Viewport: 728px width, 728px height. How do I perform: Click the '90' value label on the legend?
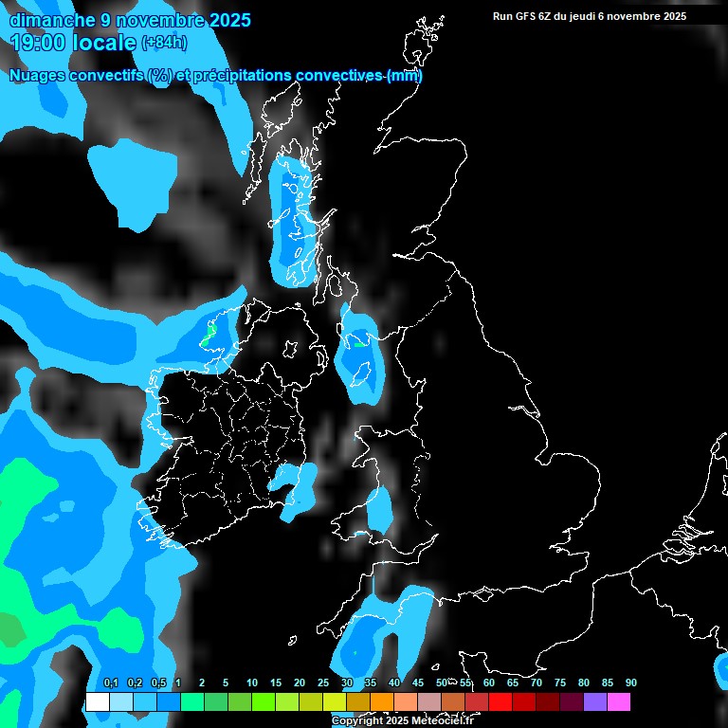click(x=630, y=682)
